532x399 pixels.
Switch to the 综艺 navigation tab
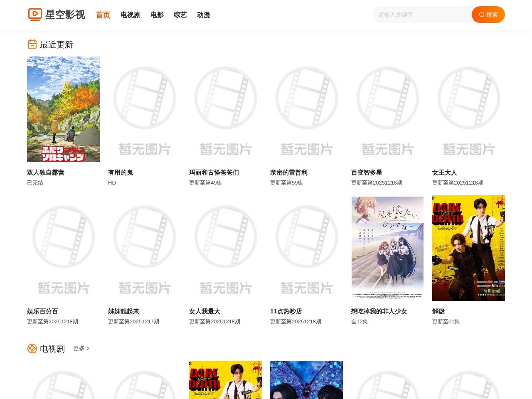tap(180, 15)
